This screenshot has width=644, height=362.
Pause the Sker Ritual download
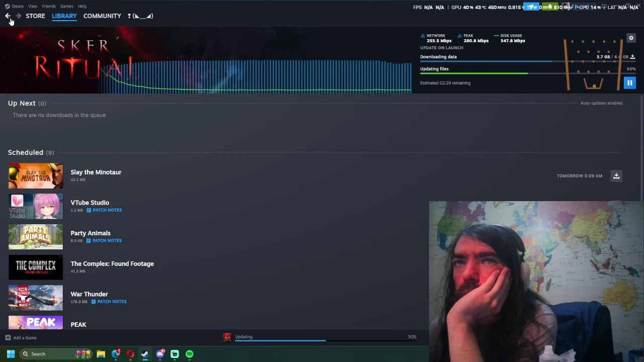tap(629, 83)
